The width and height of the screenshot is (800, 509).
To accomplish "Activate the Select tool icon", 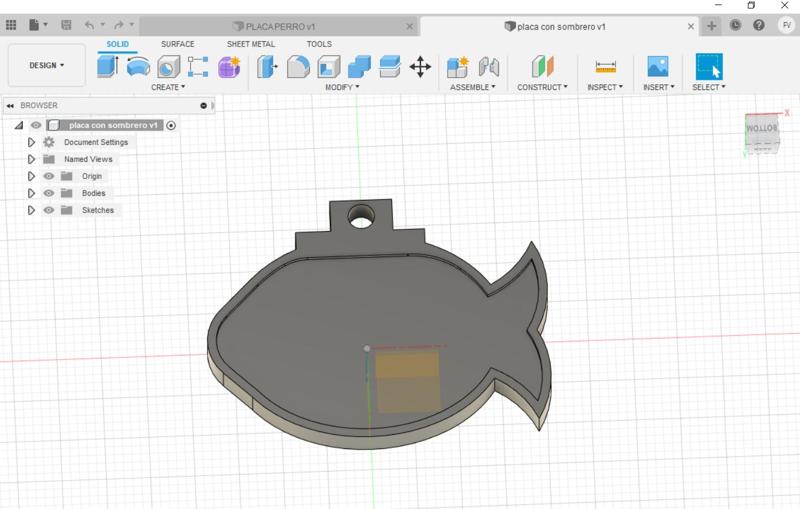I will 709,67.
